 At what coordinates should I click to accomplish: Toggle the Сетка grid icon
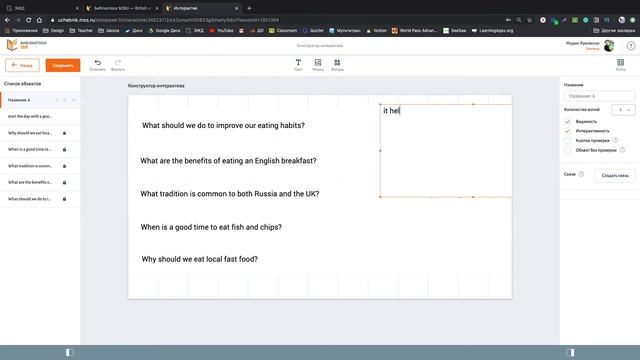[x=620, y=64]
